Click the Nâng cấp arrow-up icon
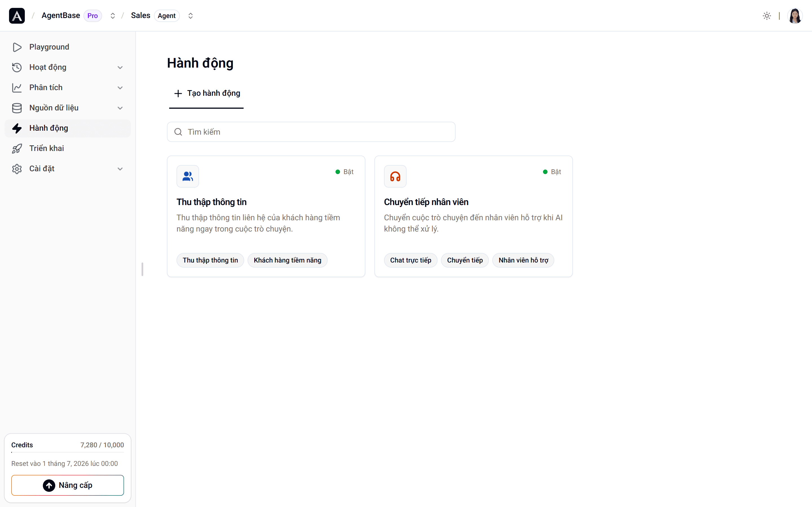 (x=49, y=485)
